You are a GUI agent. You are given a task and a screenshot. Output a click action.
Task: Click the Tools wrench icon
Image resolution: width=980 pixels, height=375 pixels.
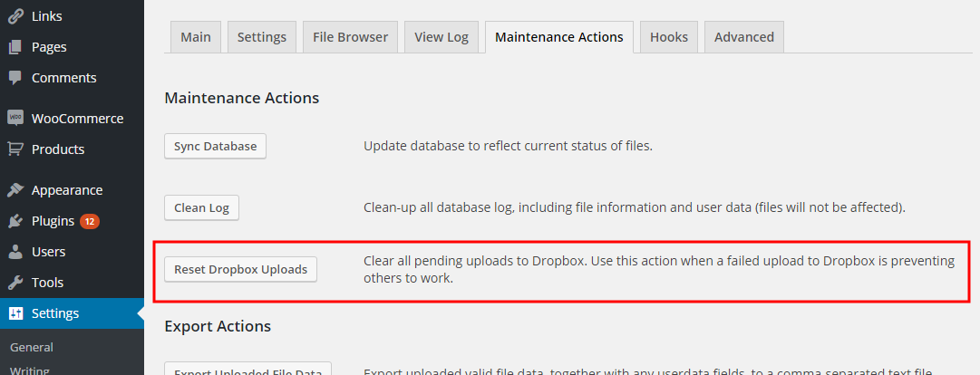point(15,283)
